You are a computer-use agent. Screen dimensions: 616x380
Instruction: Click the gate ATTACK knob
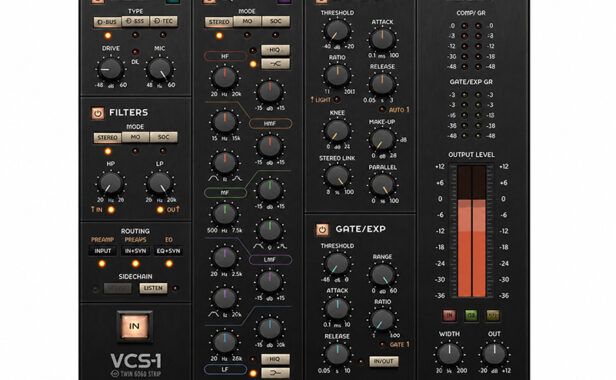tap(337, 308)
